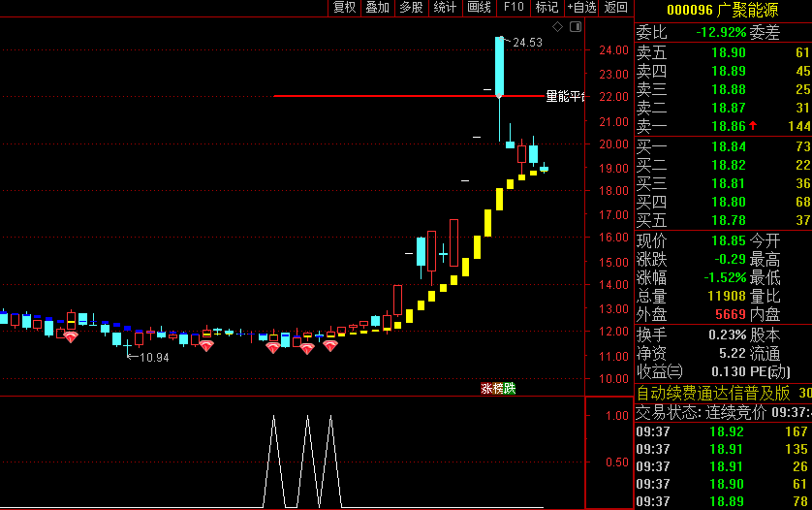Click the first white spike in lower indicator
The width and height of the screenshot is (812, 510).
tap(274, 461)
